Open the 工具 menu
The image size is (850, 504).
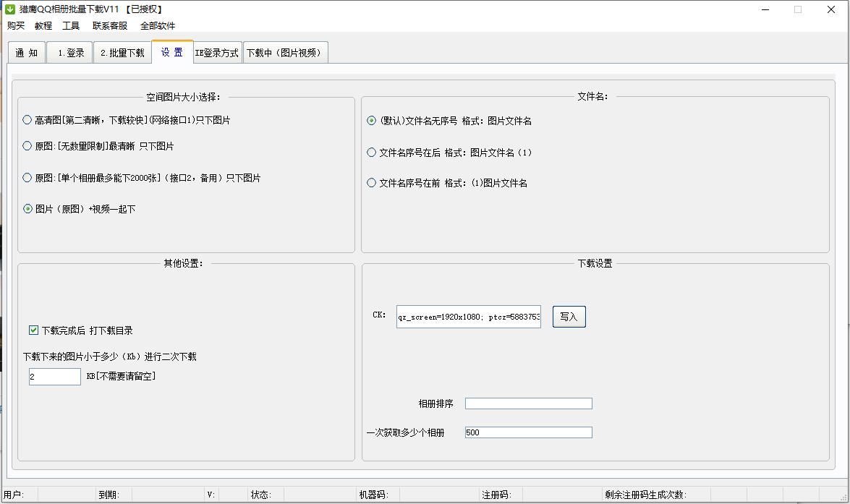(71, 25)
